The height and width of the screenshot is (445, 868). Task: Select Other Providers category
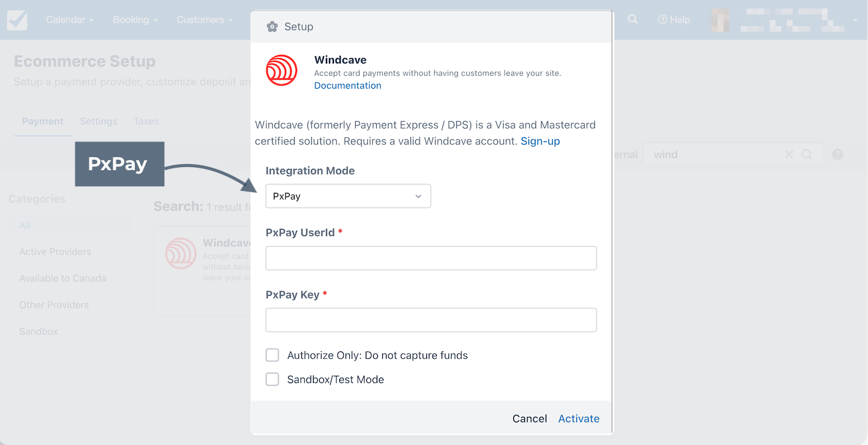point(54,305)
